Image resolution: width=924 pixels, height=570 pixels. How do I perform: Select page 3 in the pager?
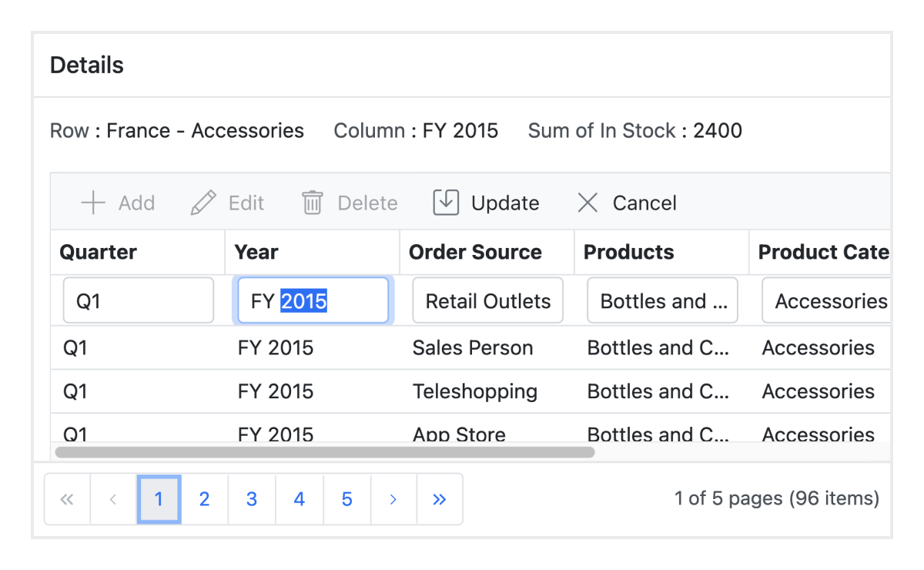click(x=252, y=499)
